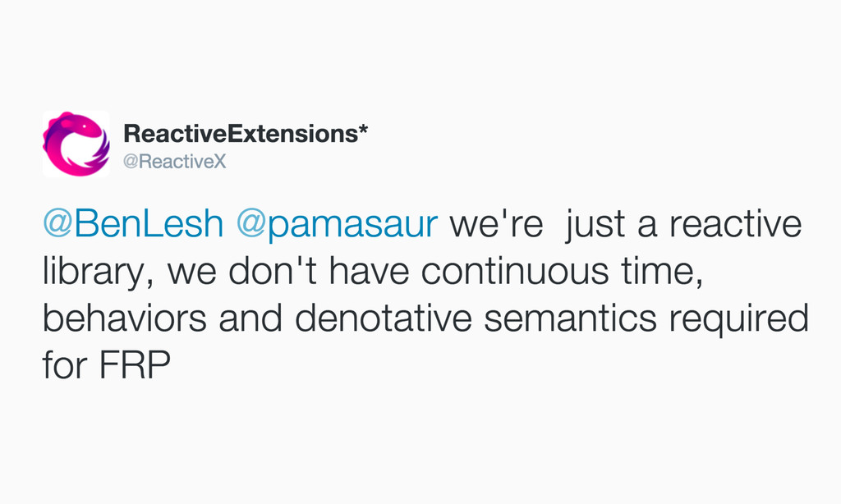Click the word "library" in the tweet
This screenshot has width=841, height=504.
click(x=92, y=271)
